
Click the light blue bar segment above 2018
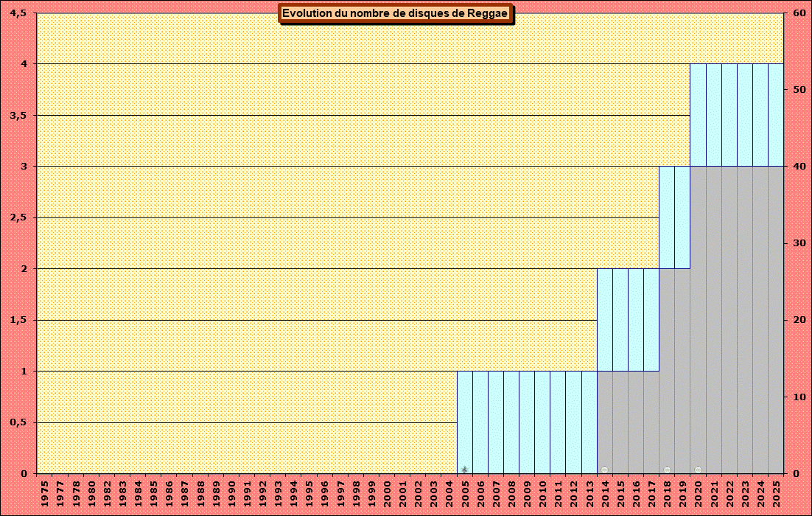pyautogui.click(x=667, y=217)
